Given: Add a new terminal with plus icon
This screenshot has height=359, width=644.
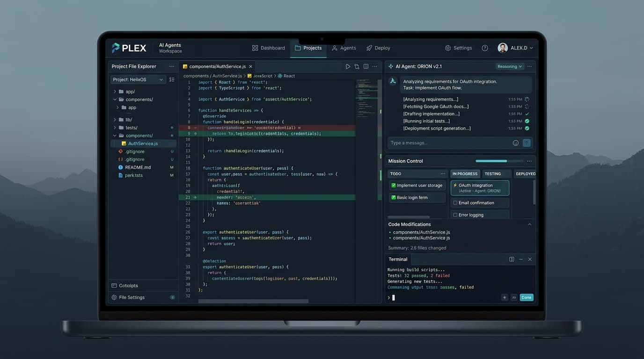Looking at the screenshot, I should coord(505,297).
